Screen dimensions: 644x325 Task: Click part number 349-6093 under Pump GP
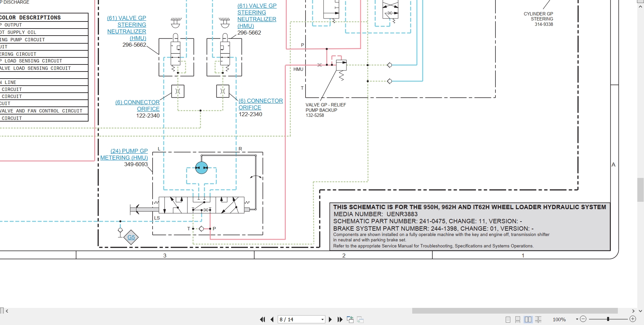tap(136, 164)
